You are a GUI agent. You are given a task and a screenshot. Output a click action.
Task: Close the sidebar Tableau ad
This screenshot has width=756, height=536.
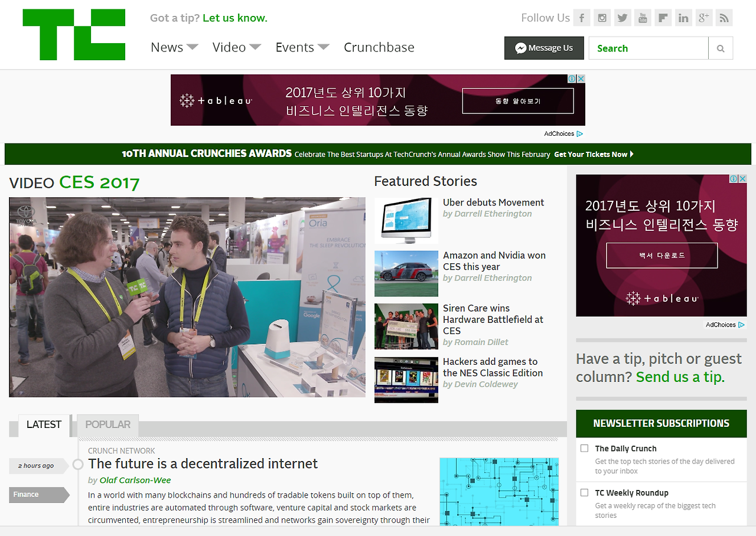[743, 179]
